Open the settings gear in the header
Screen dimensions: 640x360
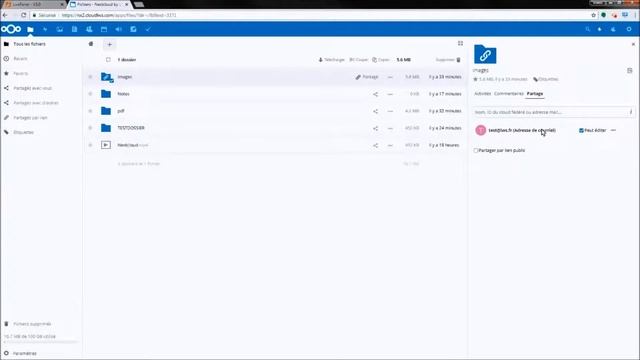(x=629, y=29)
